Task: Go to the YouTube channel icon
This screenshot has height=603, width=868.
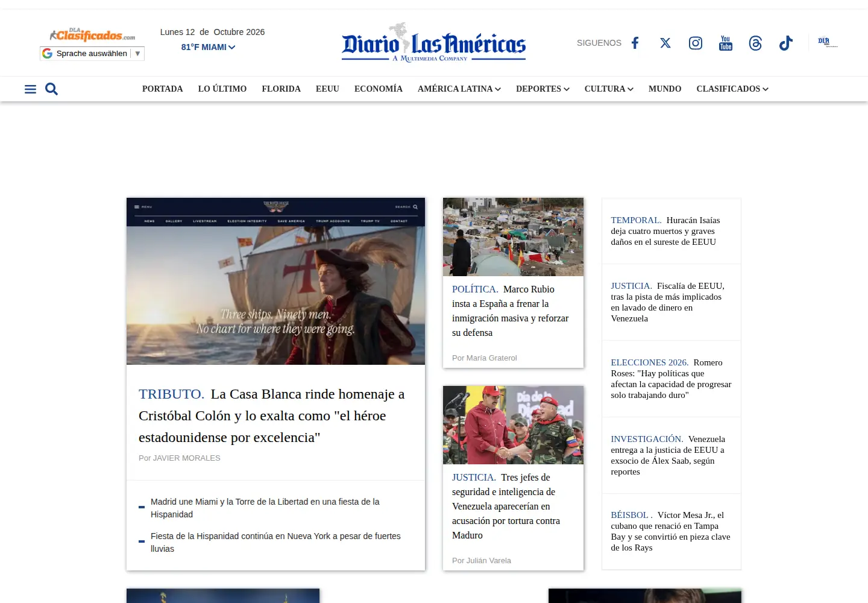Action: pos(726,43)
